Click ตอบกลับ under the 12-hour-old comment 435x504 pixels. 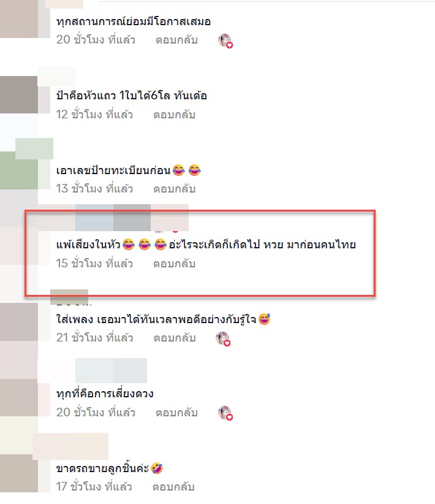(174, 115)
